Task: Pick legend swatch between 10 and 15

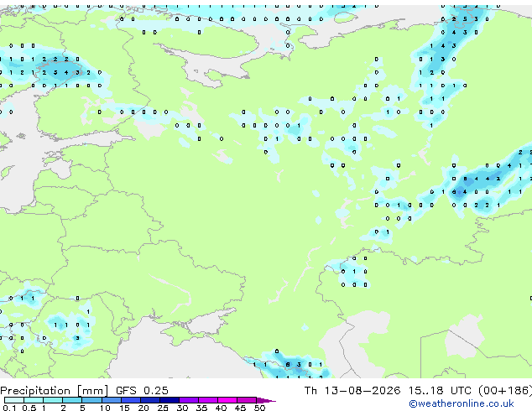Action: [111, 400]
